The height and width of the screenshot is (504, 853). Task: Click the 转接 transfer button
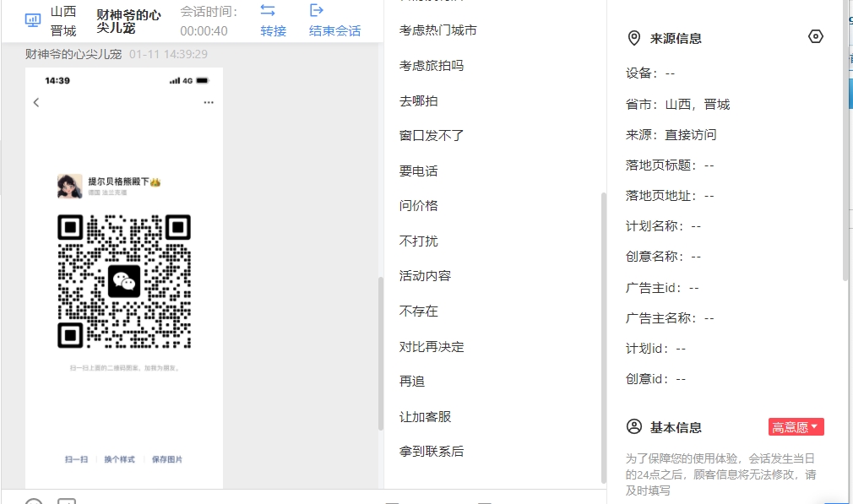click(x=273, y=31)
